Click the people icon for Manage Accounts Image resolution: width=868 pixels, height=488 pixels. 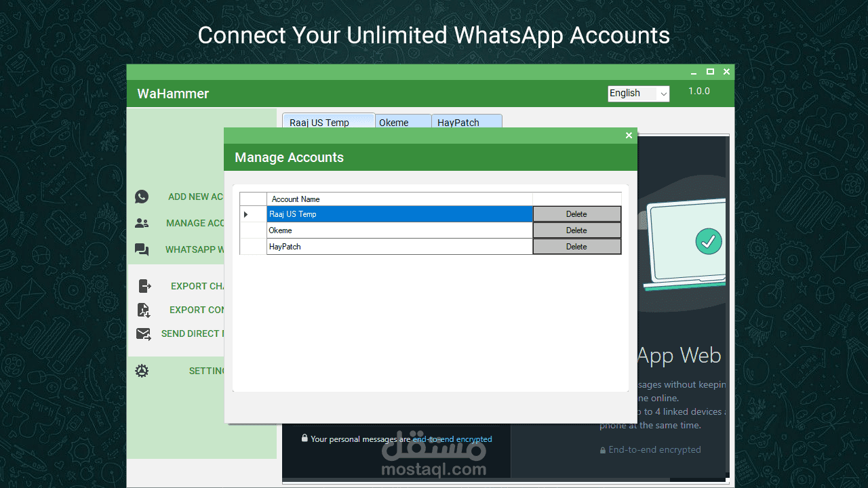[142, 223]
